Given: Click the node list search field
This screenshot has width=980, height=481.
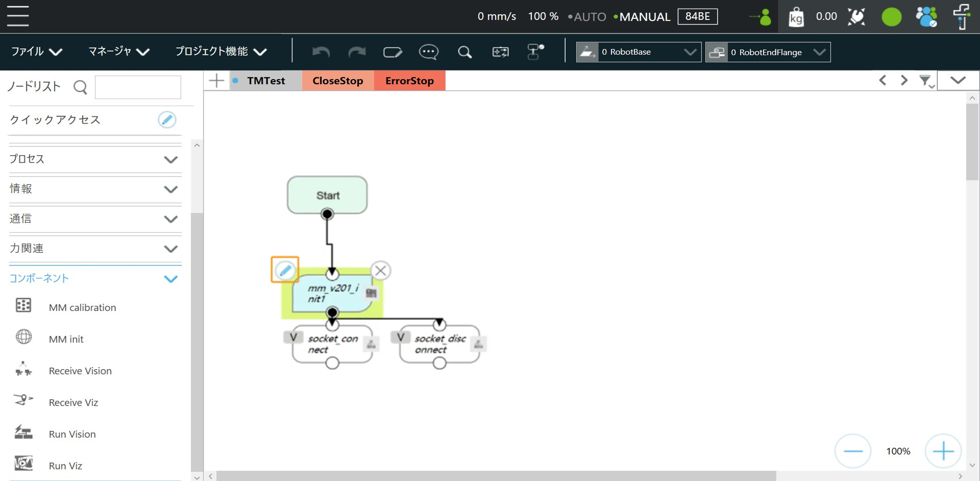Looking at the screenshot, I should (138, 87).
